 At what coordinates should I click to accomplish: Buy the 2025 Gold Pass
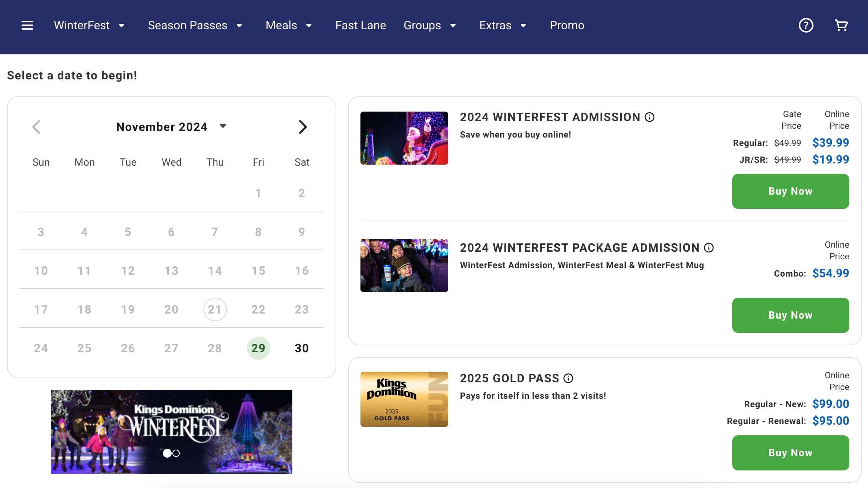[x=790, y=453]
